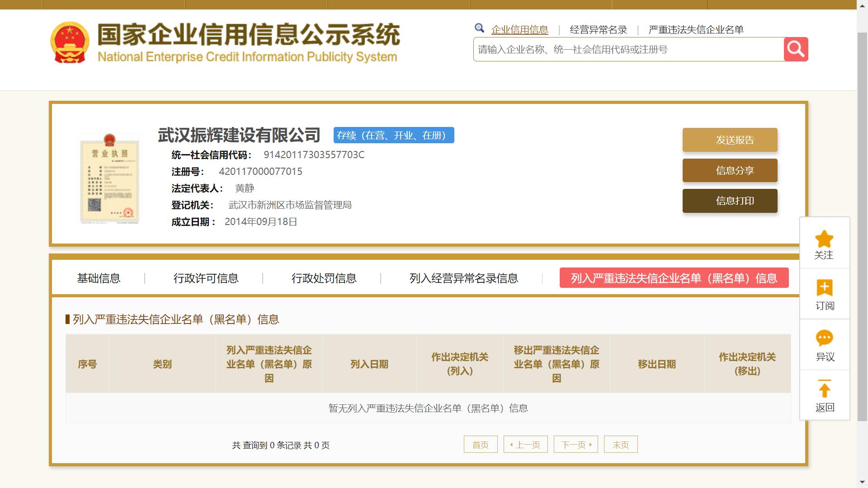Click the 发送报告 button
The height and width of the screenshot is (488, 868).
pos(730,140)
